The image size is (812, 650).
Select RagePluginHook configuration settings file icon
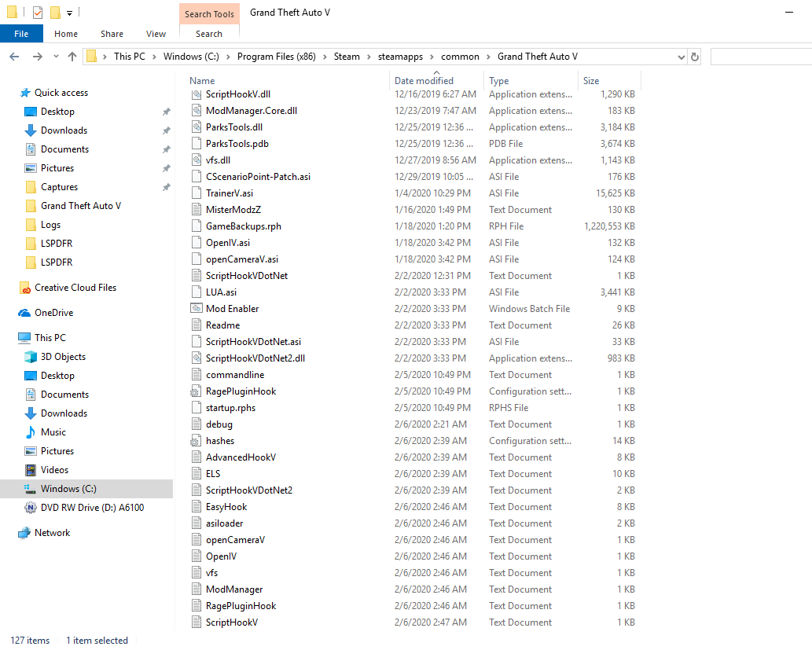[x=196, y=391]
